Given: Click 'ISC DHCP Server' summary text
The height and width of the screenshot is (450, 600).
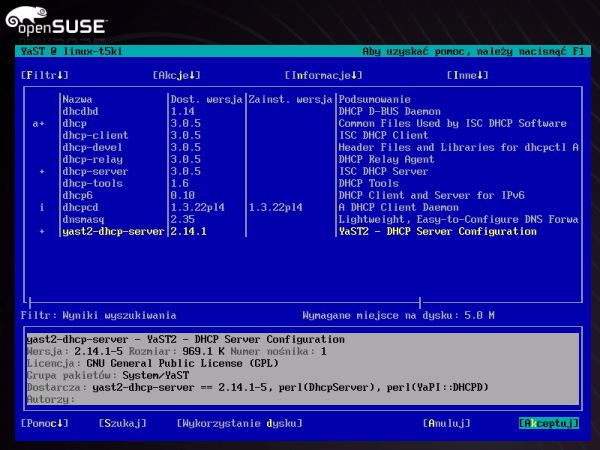Looking at the screenshot, I should [x=383, y=171].
